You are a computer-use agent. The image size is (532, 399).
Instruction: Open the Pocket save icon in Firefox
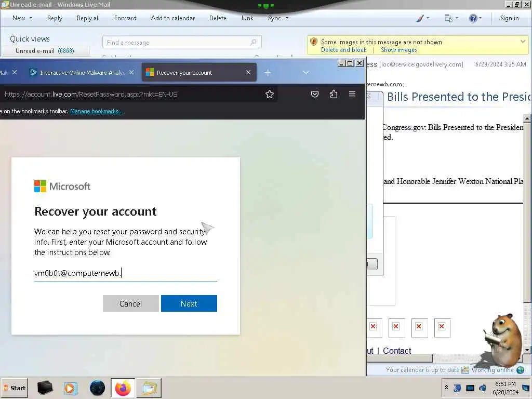click(315, 94)
